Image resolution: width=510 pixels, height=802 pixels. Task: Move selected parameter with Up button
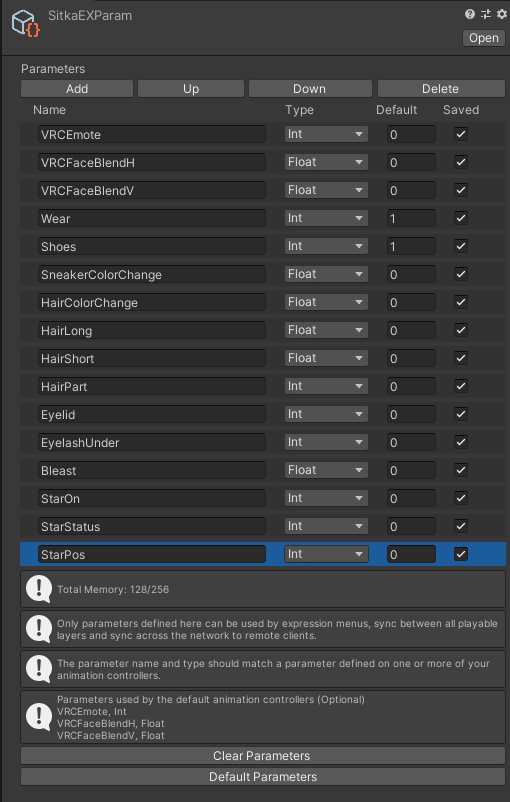191,88
